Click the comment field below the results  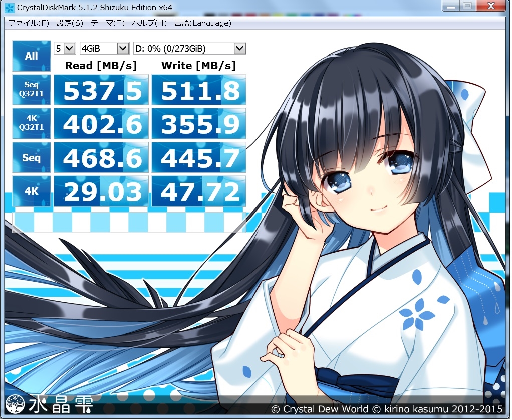pos(129,222)
